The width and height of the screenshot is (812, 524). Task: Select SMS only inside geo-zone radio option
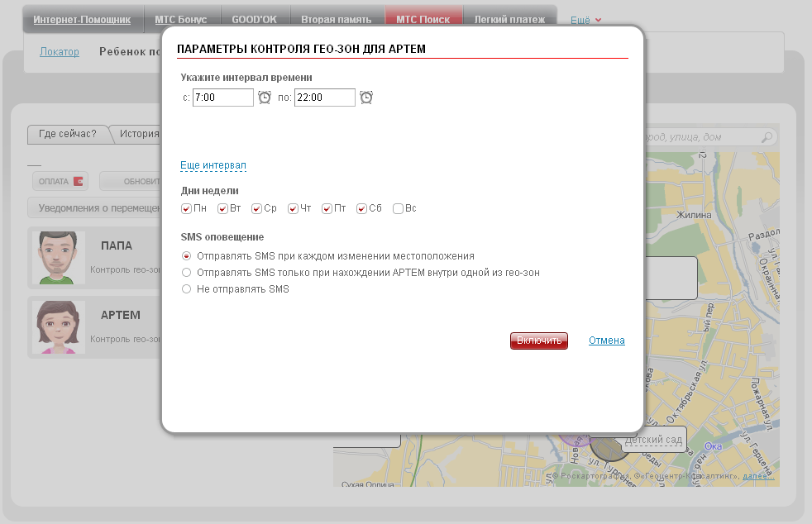(x=186, y=273)
